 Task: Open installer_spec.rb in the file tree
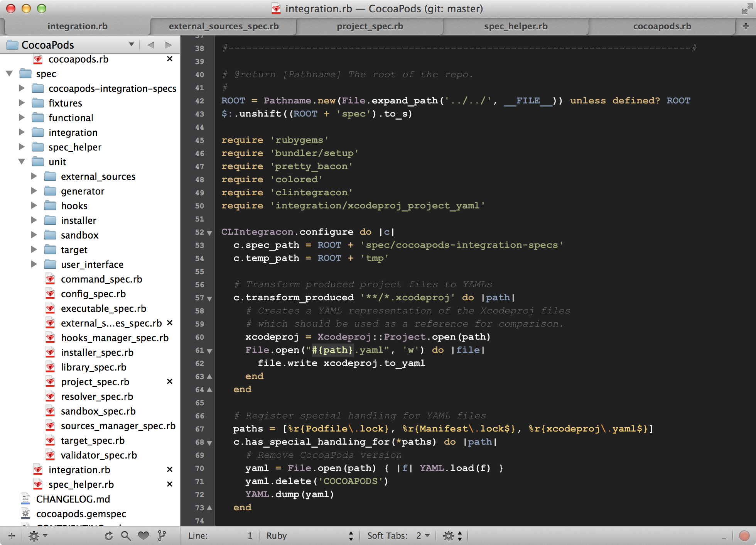tap(97, 352)
